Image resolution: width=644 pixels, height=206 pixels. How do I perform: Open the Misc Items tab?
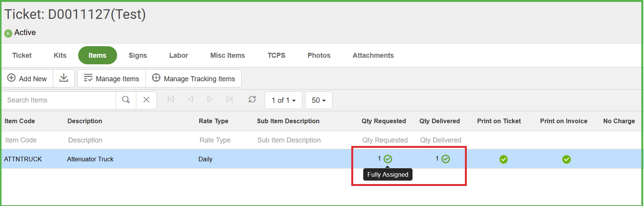pos(228,55)
